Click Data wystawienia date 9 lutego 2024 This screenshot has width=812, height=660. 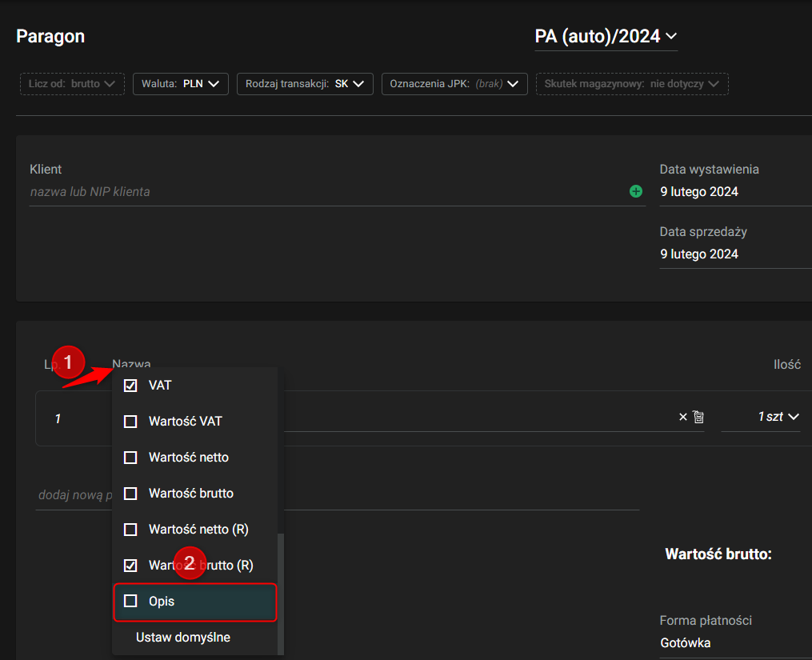[x=699, y=192]
